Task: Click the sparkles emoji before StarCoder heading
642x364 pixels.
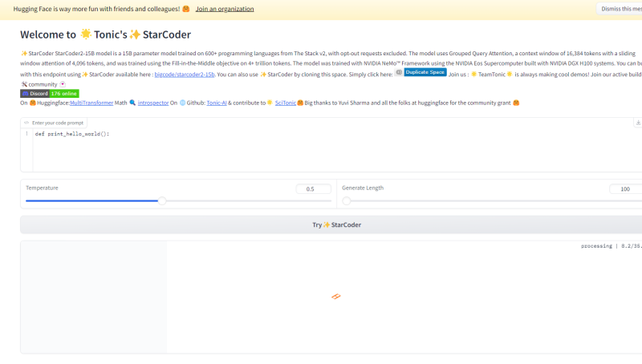Action: (135, 34)
